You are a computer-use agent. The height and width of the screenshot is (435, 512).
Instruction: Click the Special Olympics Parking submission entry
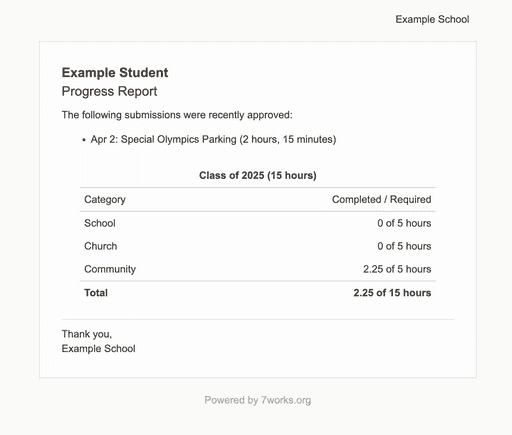(x=213, y=139)
